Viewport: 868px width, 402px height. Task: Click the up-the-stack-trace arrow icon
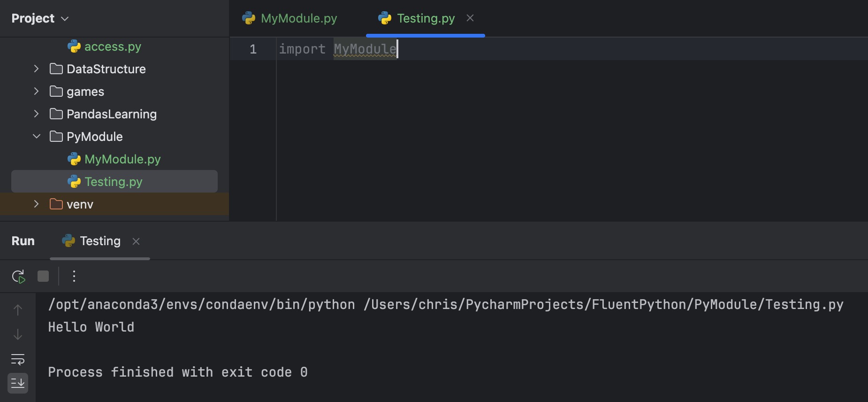[x=18, y=310]
